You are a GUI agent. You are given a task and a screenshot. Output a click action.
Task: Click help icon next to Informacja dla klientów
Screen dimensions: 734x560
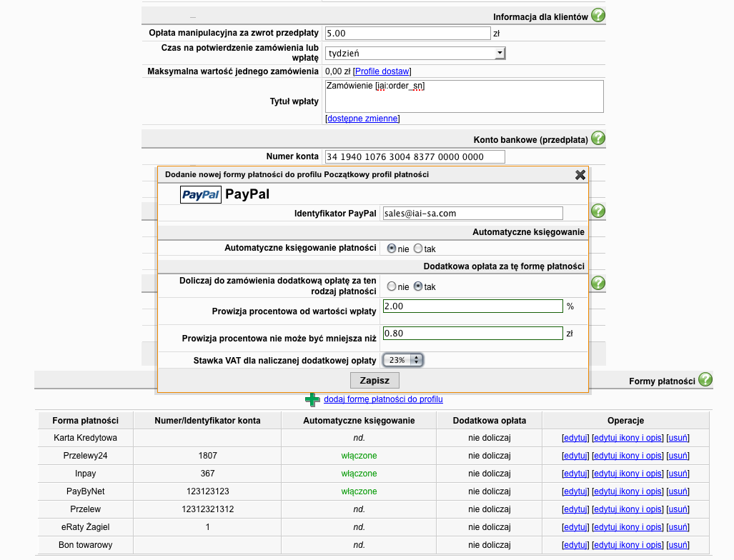pyautogui.click(x=597, y=16)
